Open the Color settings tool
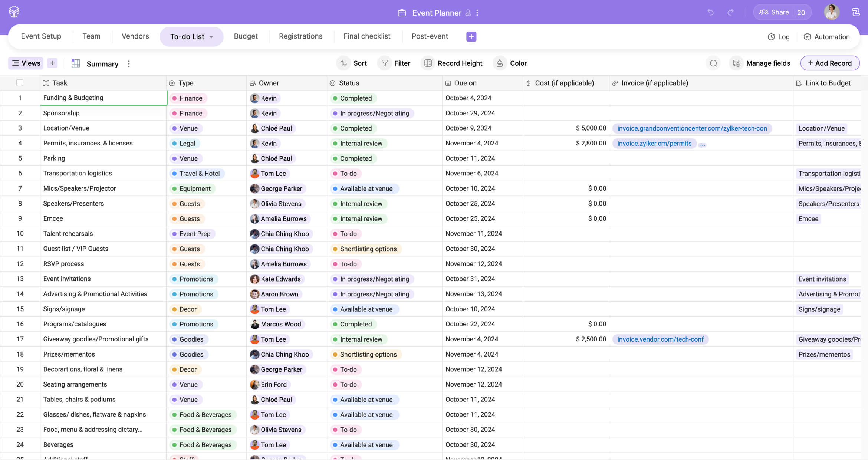 pyautogui.click(x=511, y=63)
